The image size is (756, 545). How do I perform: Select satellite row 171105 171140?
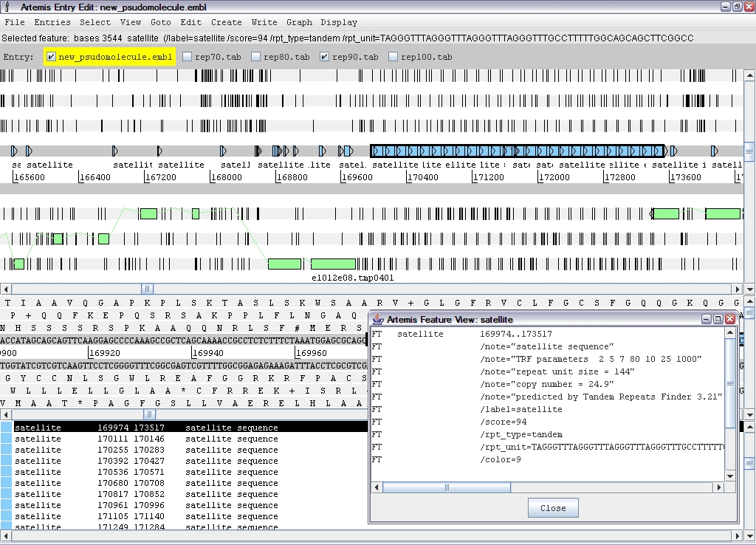[184, 516]
